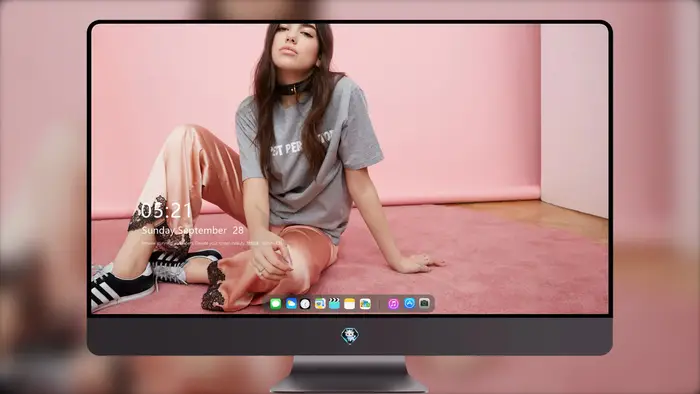Click the cat mascot logo on monitor bezel
This screenshot has width=700, height=394.
pyautogui.click(x=350, y=336)
